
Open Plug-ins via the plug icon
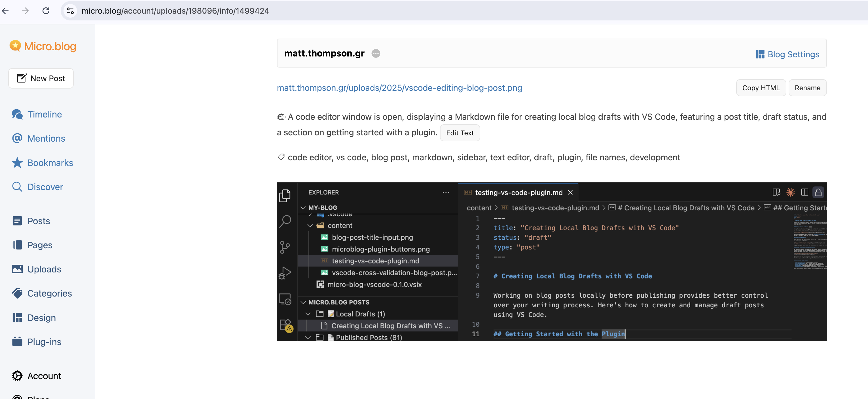click(x=17, y=342)
